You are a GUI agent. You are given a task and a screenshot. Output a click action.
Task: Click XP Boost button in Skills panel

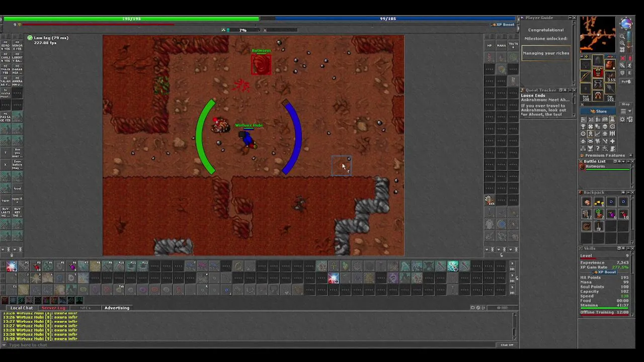[605, 272]
